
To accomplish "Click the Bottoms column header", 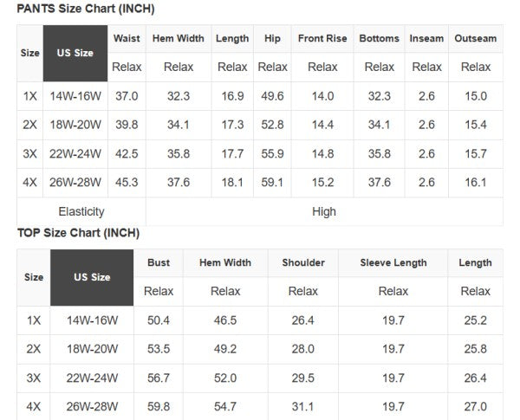I will pos(380,38).
